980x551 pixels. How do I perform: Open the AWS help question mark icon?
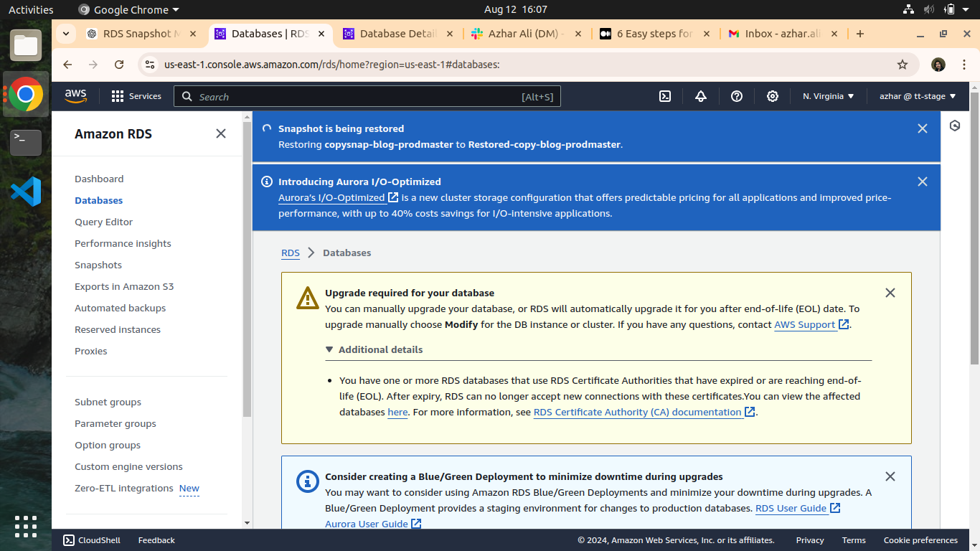pyautogui.click(x=737, y=96)
